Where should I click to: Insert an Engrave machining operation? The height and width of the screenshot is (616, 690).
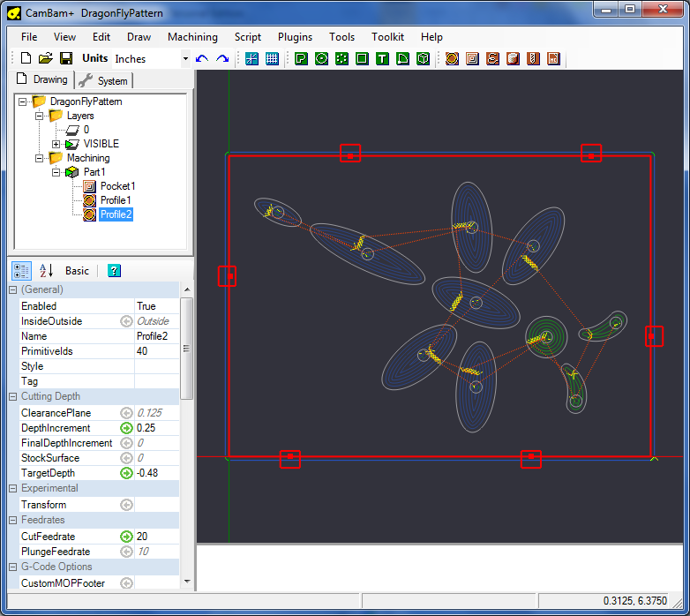(x=492, y=58)
